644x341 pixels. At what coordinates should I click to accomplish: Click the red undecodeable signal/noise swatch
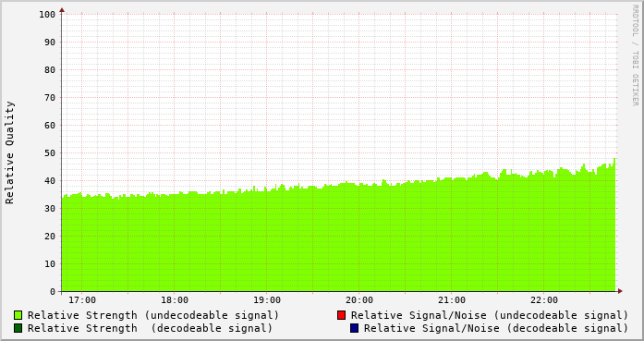pyautogui.click(x=341, y=315)
